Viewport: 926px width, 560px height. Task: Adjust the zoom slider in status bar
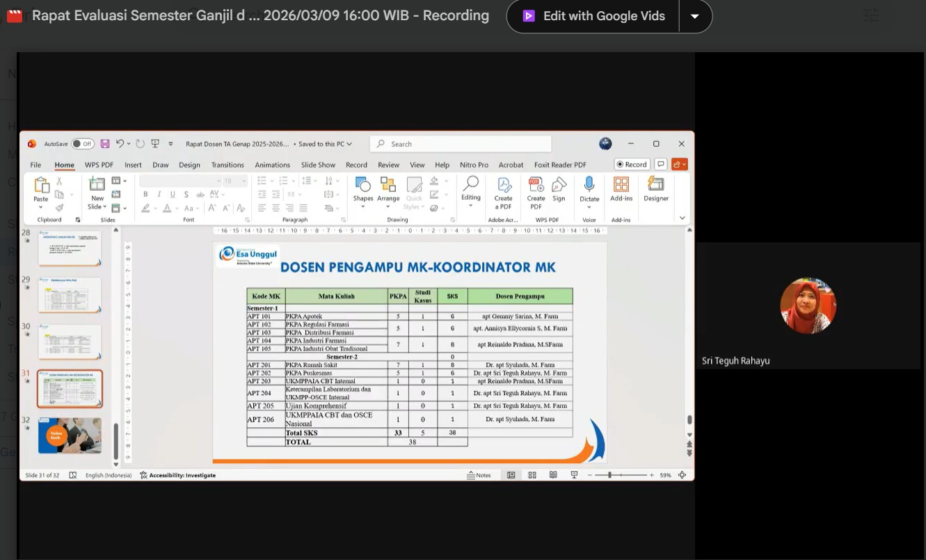tap(609, 475)
